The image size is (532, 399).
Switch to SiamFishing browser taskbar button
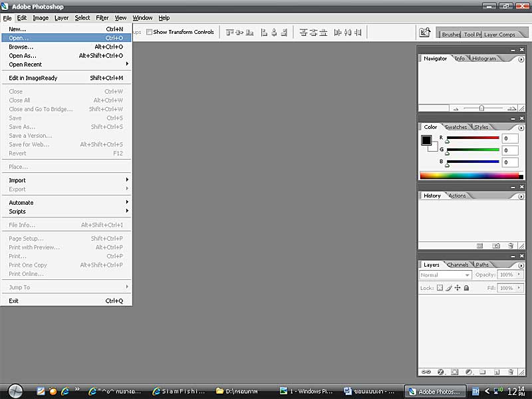click(x=179, y=391)
